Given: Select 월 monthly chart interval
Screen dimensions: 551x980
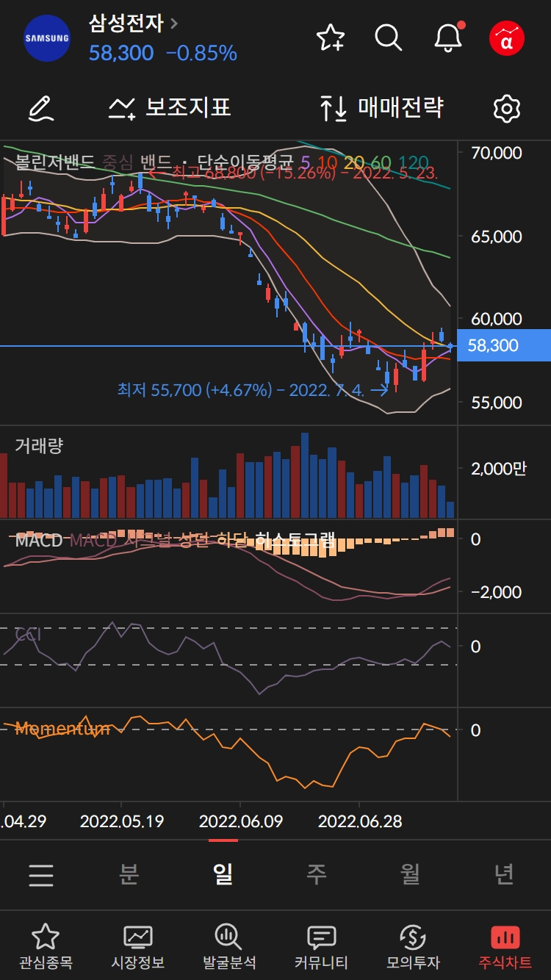Looking at the screenshot, I should 410,874.
